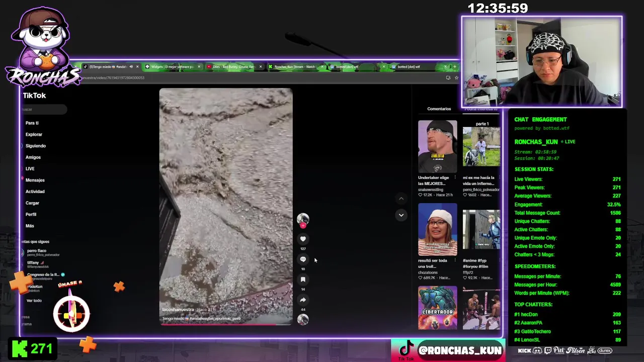Open the Comentarios tab

pyautogui.click(x=439, y=109)
